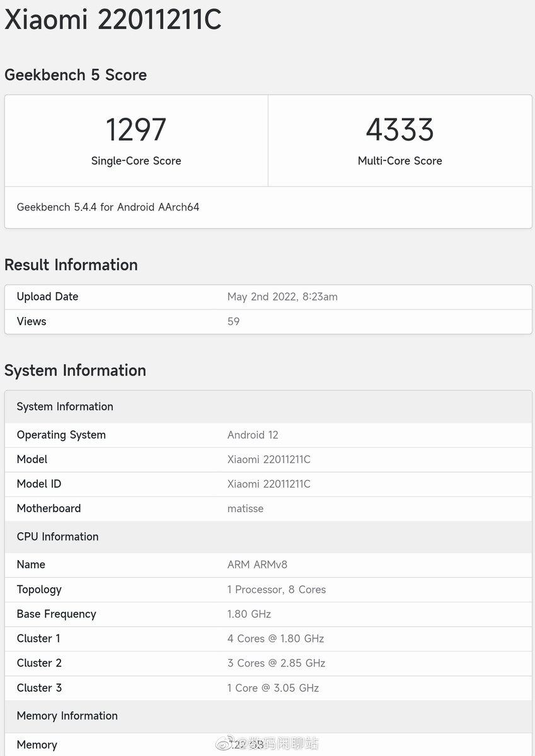Click the multi-core score value 4333
The height and width of the screenshot is (756, 535).
[400, 130]
